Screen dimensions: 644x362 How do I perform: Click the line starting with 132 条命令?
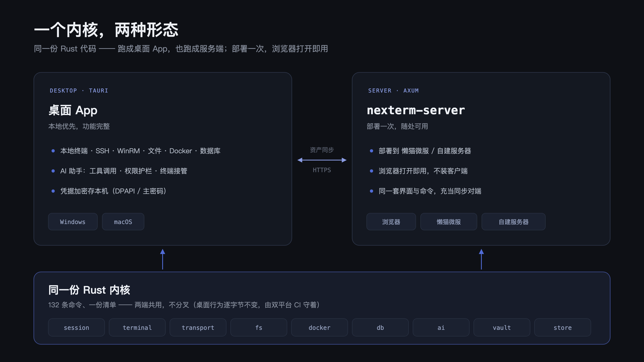[184, 305]
